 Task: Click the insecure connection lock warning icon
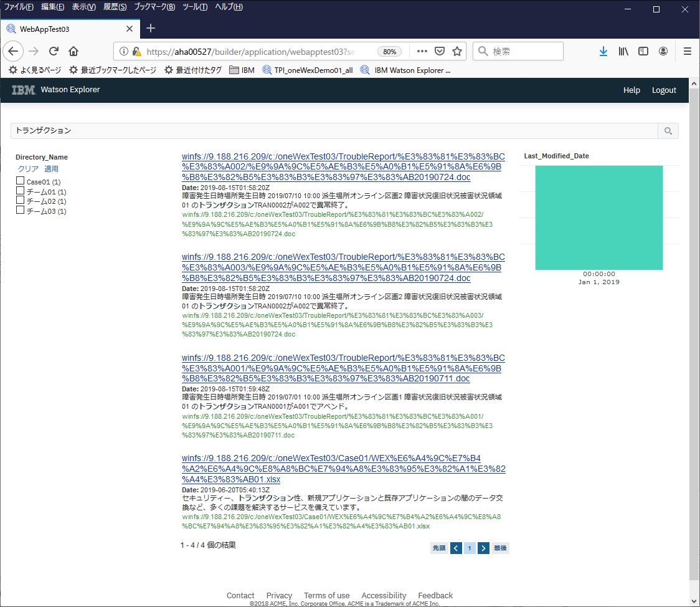136,51
